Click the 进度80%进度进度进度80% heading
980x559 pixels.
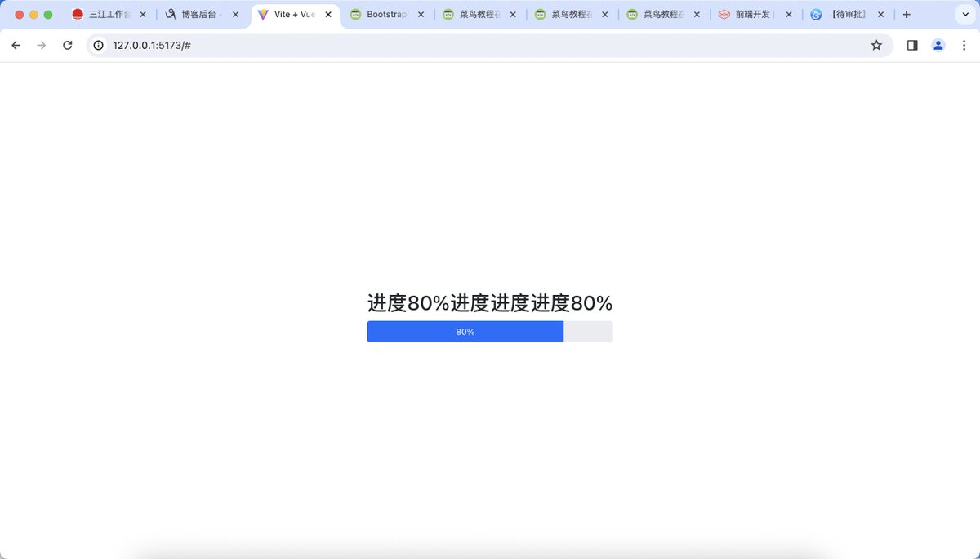coord(490,303)
